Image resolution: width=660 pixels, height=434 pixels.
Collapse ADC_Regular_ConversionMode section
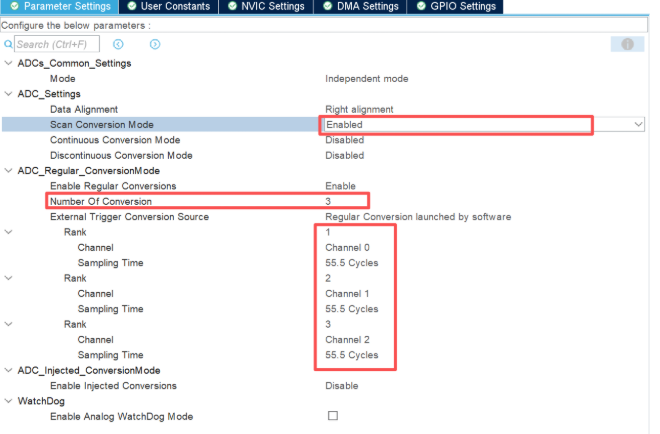8,170
